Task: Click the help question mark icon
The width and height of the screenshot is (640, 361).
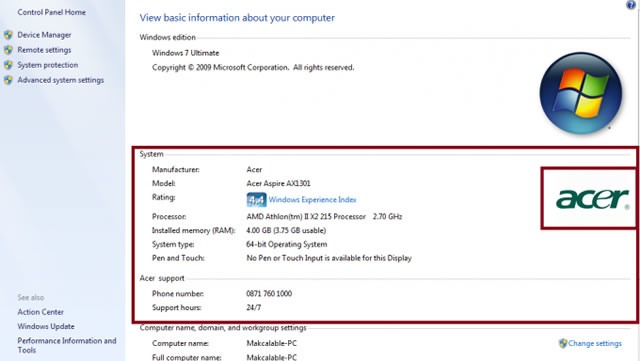Action: [x=631, y=4]
